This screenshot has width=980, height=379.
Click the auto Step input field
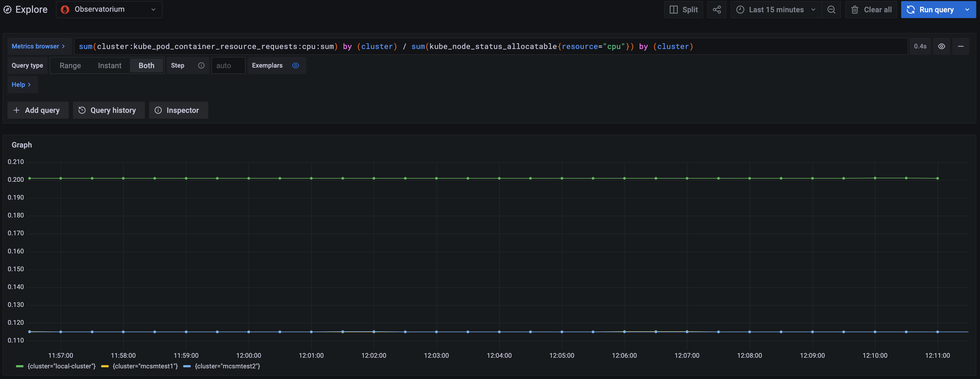pos(228,65)
